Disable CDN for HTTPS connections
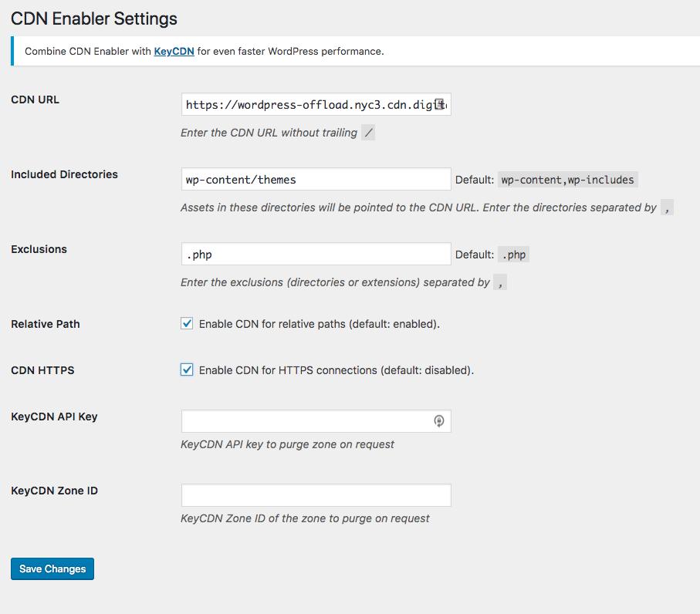 [x=186, y=369]
